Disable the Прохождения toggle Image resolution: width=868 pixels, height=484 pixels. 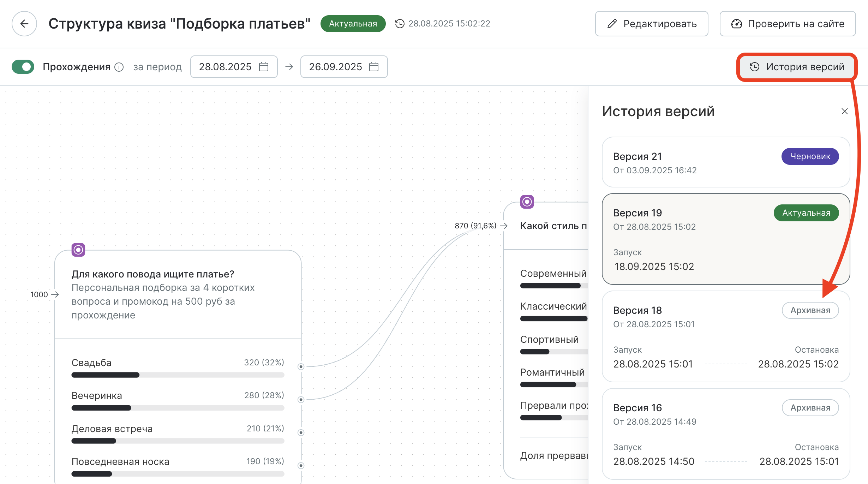tap(23, 67)
